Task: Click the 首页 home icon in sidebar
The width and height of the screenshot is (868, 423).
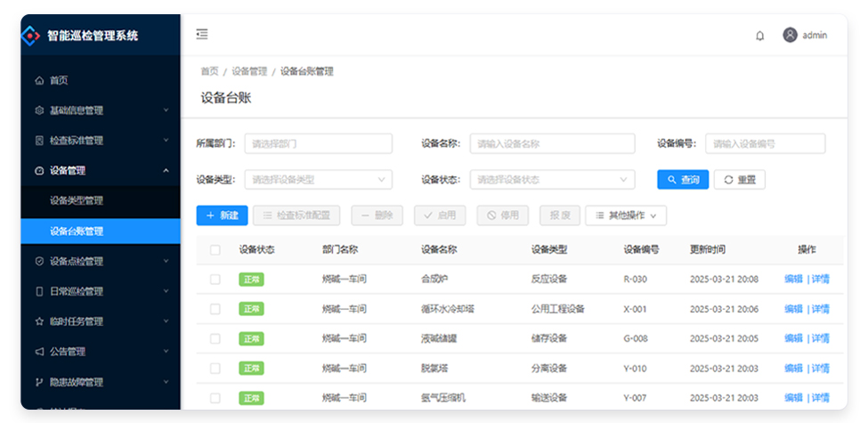Action: pyautogui.click(x=39, y=81)
